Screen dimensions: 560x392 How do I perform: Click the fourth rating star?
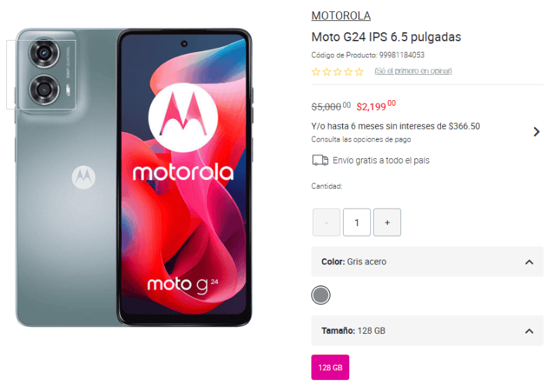[348, 72]
